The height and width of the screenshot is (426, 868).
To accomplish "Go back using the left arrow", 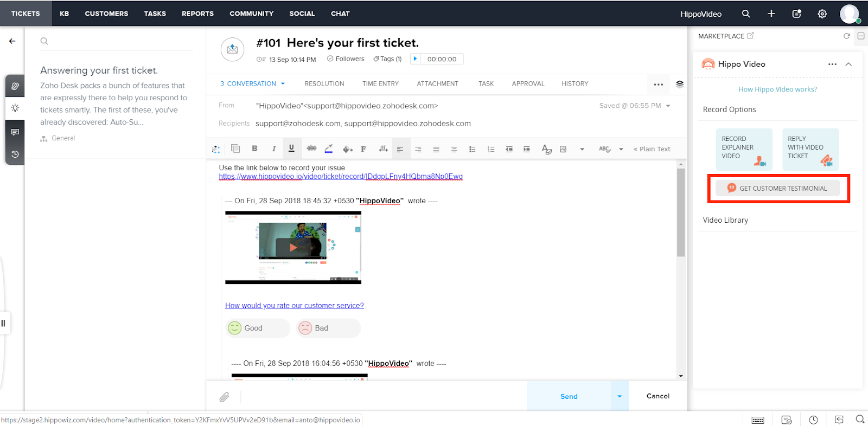I will coord(12,41).
